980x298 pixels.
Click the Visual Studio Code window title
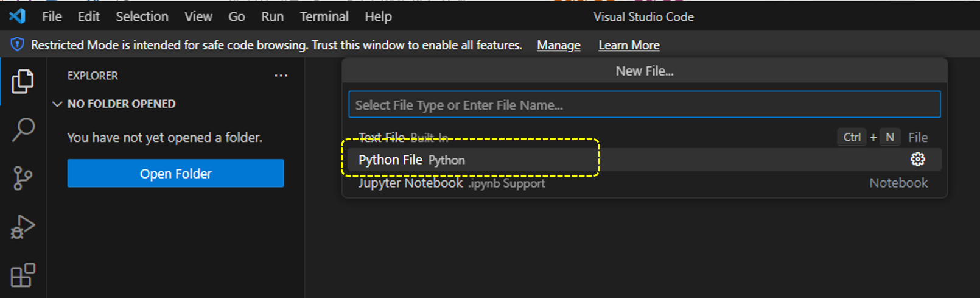point(643,16)
